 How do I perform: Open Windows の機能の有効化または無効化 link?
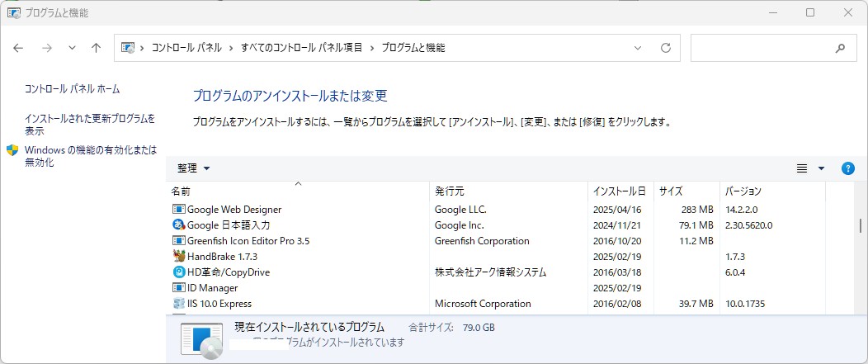(x=91, y=156)
